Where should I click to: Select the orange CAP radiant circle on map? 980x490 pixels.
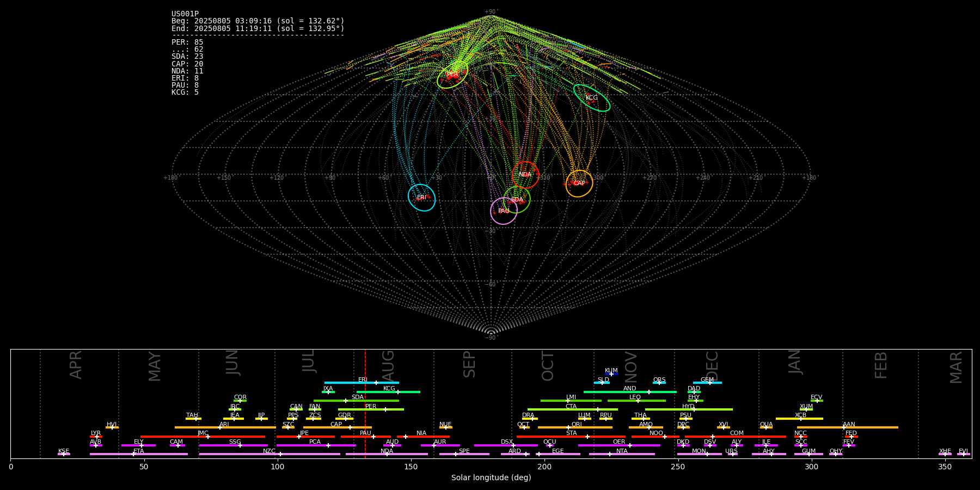tap(579, 183)
